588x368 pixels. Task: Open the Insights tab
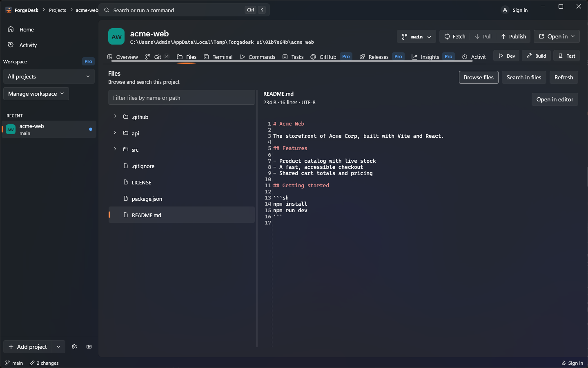click(432, 57)
